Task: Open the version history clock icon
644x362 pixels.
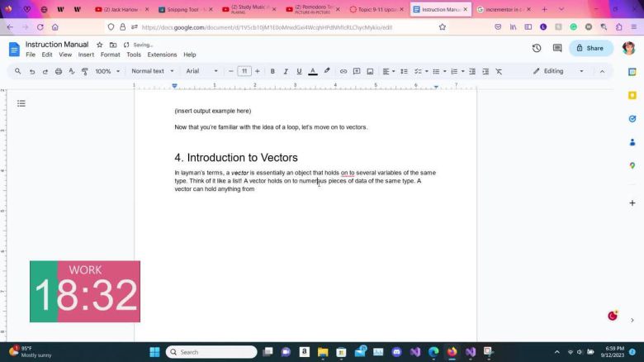Action: pyautogui.click(x=537, y=48)
